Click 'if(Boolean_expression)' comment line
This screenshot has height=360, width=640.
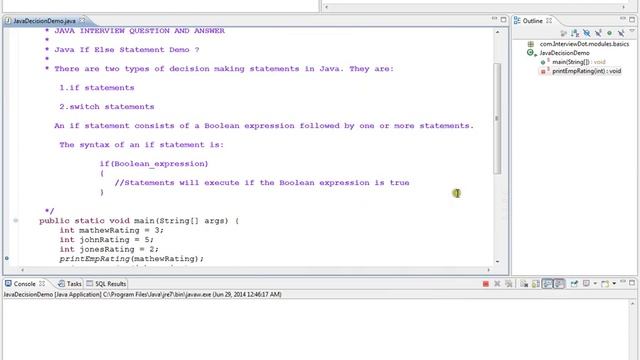coord(154,164)
